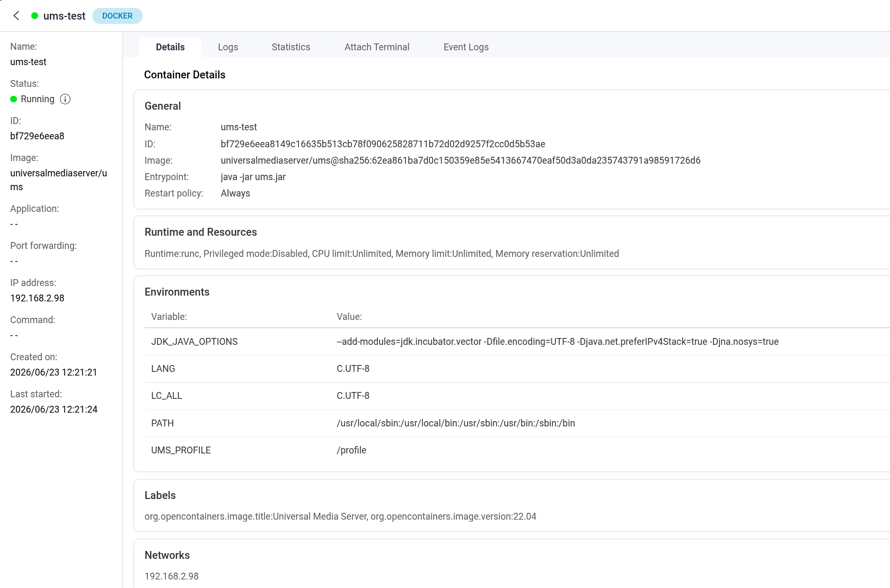The height and width of the screenshot is (588, 890).
Task: Click the Runtime and Resources summary line
Action: tap(382, 254)
